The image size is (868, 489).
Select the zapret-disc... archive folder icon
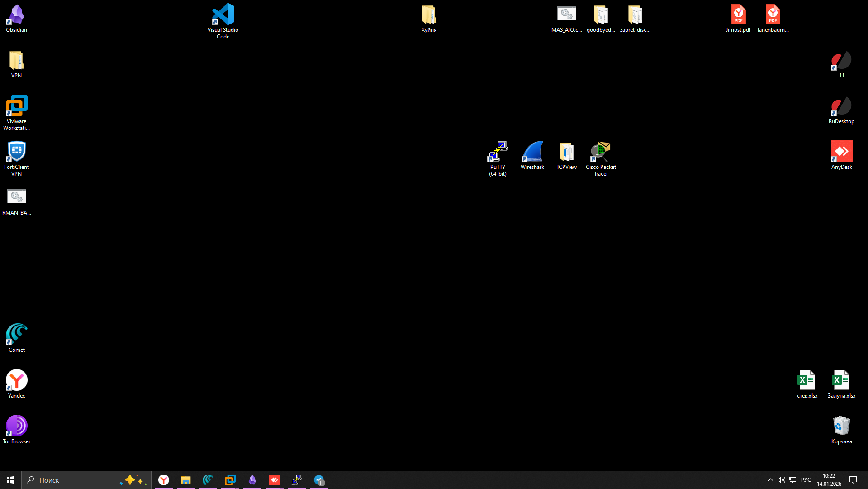pyautogui.click(x=636, y=19)
